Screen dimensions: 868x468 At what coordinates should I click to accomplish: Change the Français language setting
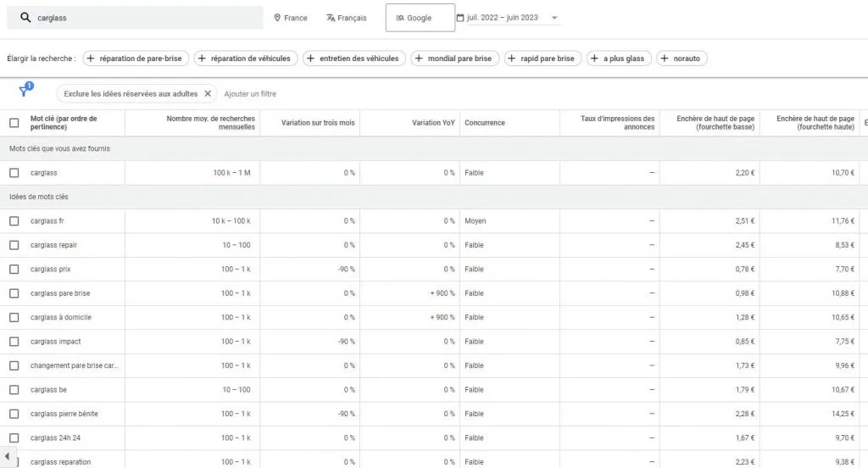(x=347, y=18)
